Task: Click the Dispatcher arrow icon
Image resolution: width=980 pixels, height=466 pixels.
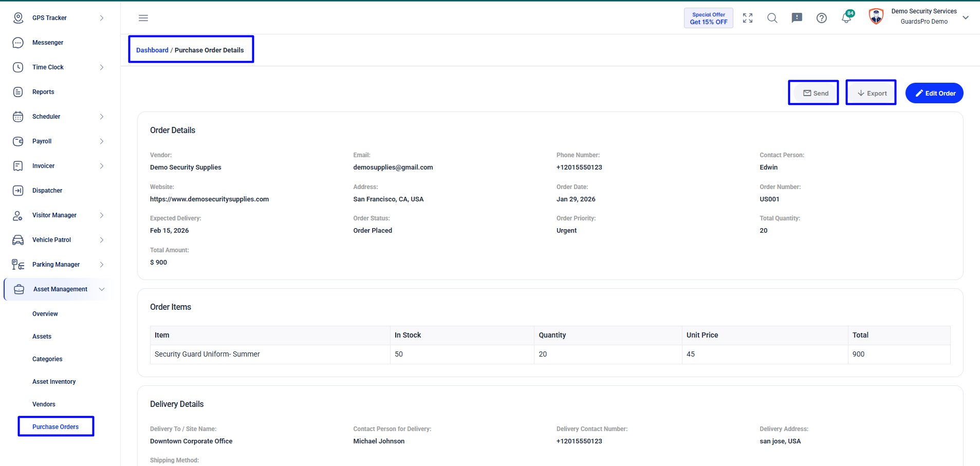Action: click(18, 191)
